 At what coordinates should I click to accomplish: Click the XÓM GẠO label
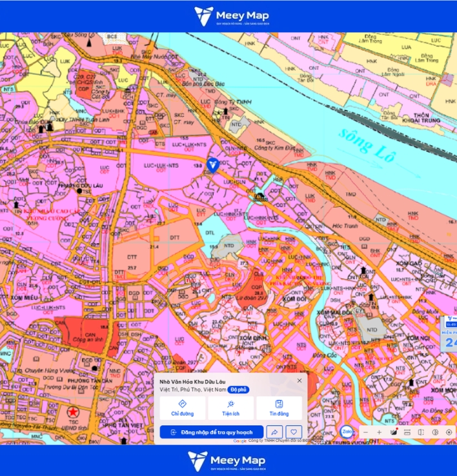409,264
